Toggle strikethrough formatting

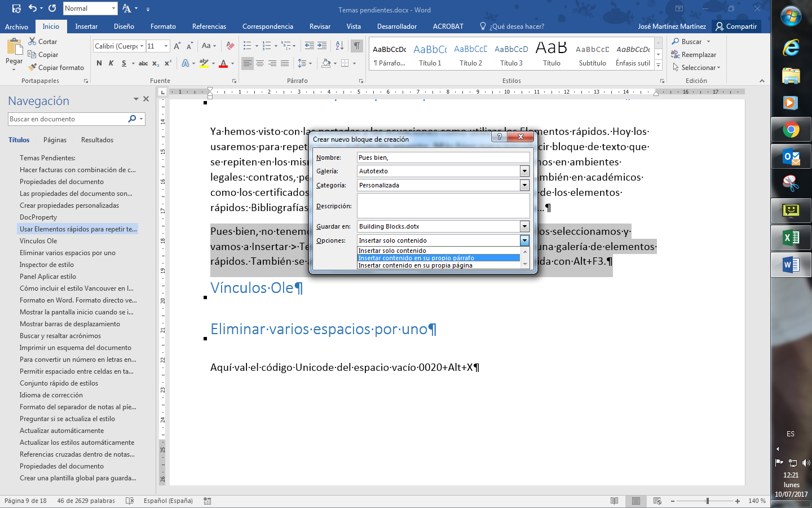click(143, 63)
